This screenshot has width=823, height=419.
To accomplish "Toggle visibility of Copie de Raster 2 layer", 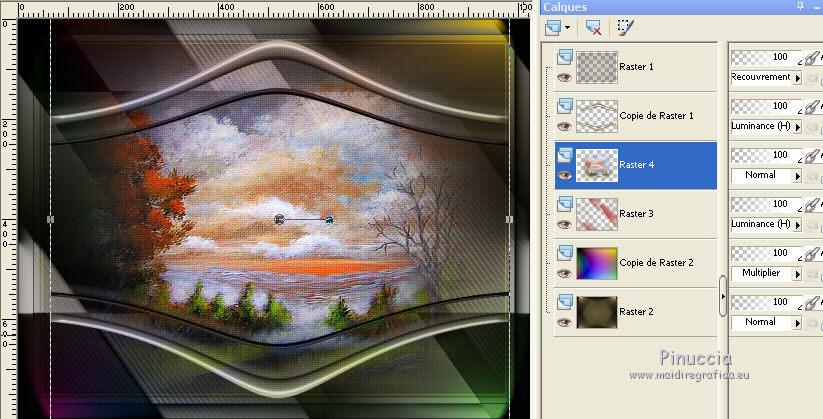I will [564, 273].
